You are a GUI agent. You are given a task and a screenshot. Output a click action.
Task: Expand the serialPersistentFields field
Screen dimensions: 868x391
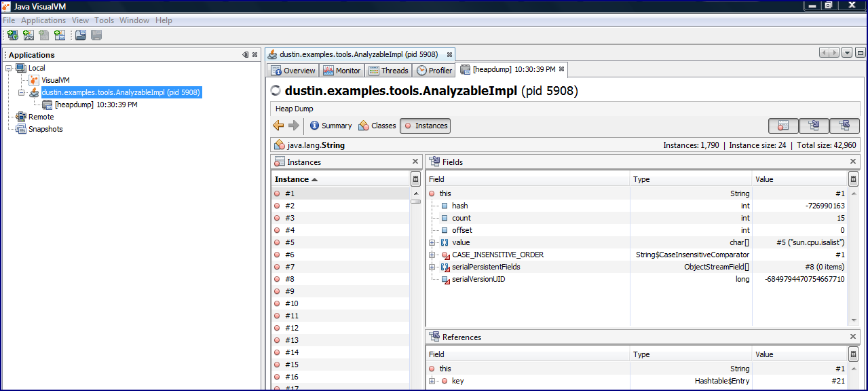[432, 267]
